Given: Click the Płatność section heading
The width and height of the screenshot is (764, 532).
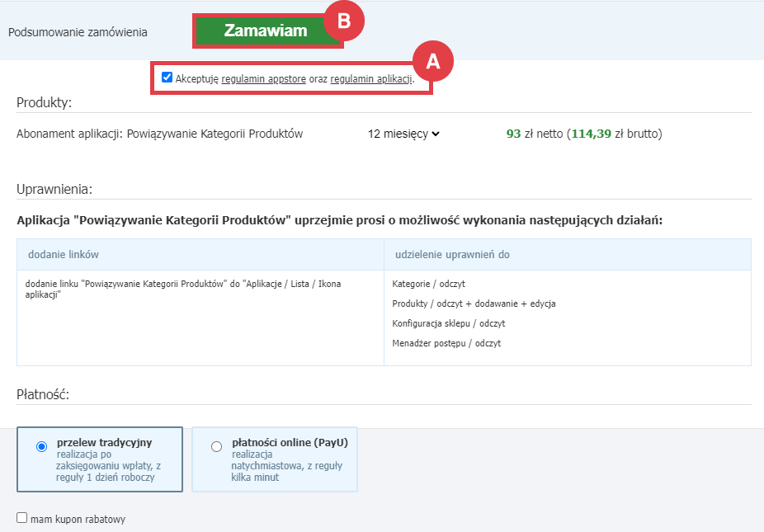Looking at the screenshot, I should tap(42, 394).
